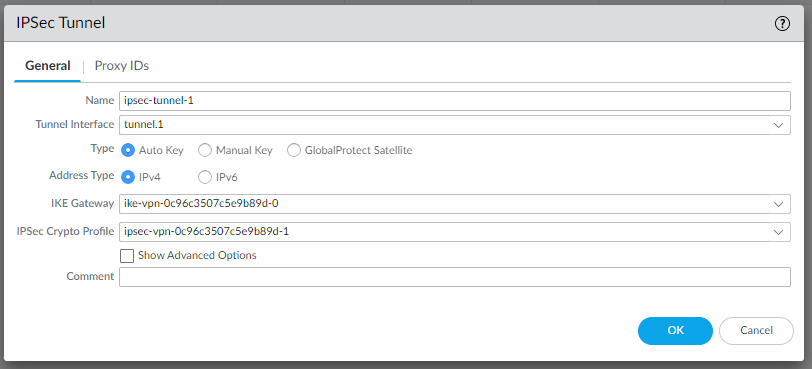Expand the Tunnel Interface dropdown arrow
Screen dimensions: 812x369
point(778,125)
